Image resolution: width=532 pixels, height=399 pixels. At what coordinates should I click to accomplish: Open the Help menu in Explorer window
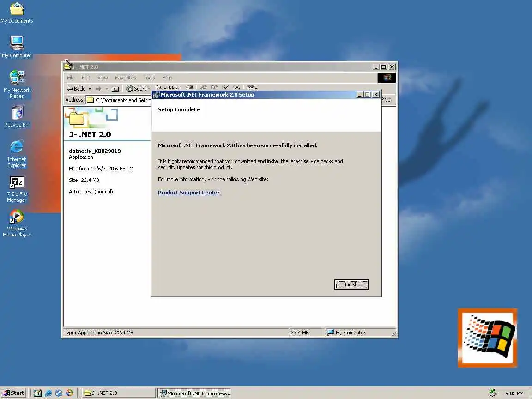167,78
